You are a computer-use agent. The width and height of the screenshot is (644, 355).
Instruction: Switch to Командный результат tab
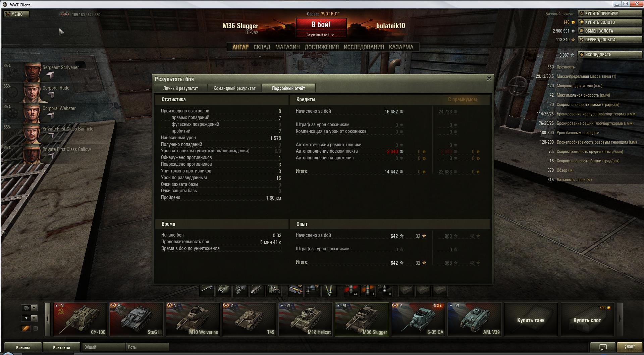tap(234, 88)
